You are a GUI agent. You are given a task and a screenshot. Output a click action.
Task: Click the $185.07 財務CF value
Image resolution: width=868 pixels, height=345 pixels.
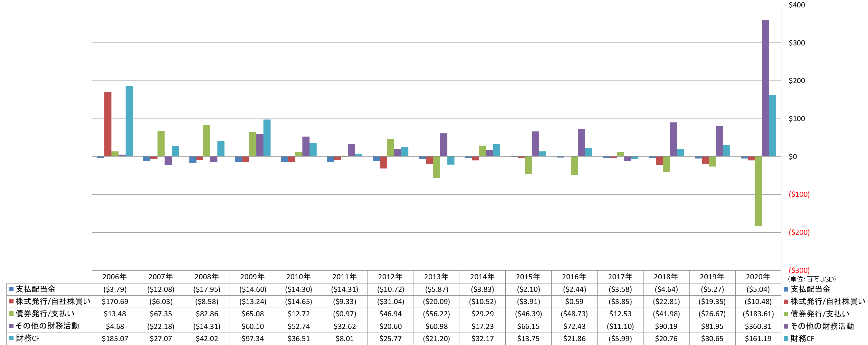[115, 339]
